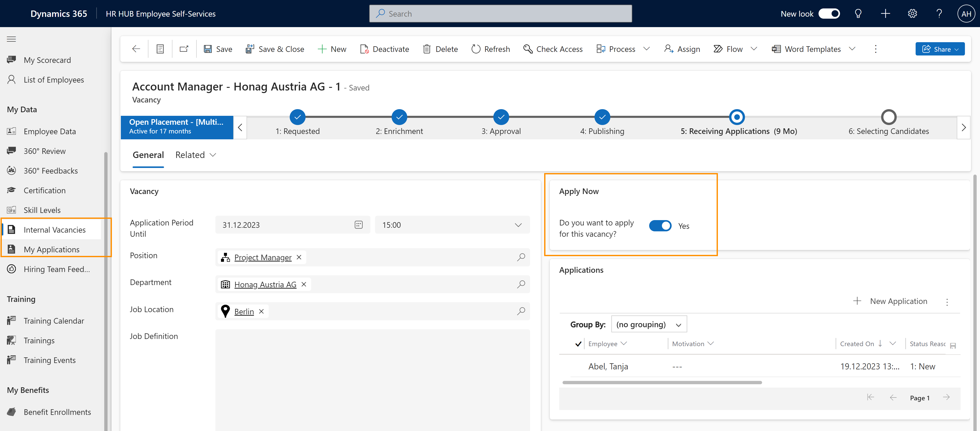Open Skill Levels
The height and width of the screenshot is (431, 980).
pyautogui.click(x=42, y=210)
